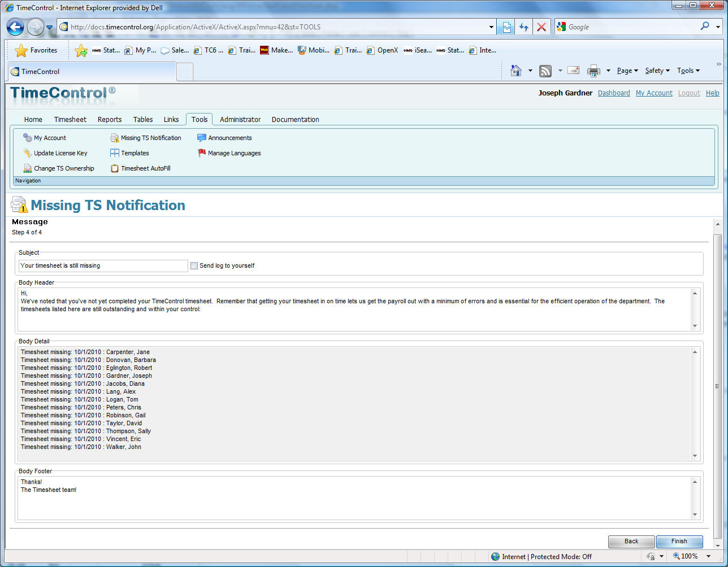
Task: Click the Body Header scrollbar up arrow
Action: click(x=695, y=293)
